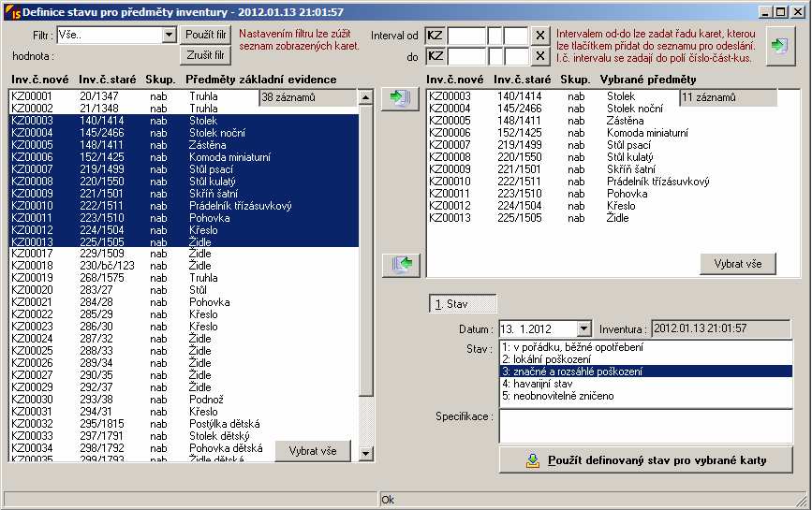Click 'Vybrat vše' in the selected items panel
The image size is (812, 510).
738,264
